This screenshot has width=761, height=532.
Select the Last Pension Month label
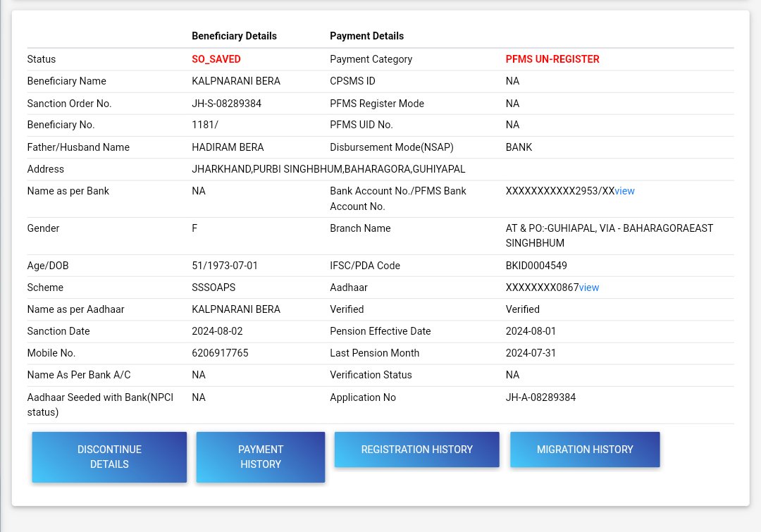click(x=375, y=353)
